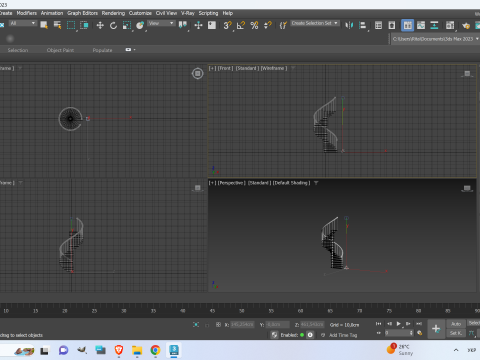Screen dimensions: 480x360
Task: Open Select by Name dialog
Action: point(57,25)
